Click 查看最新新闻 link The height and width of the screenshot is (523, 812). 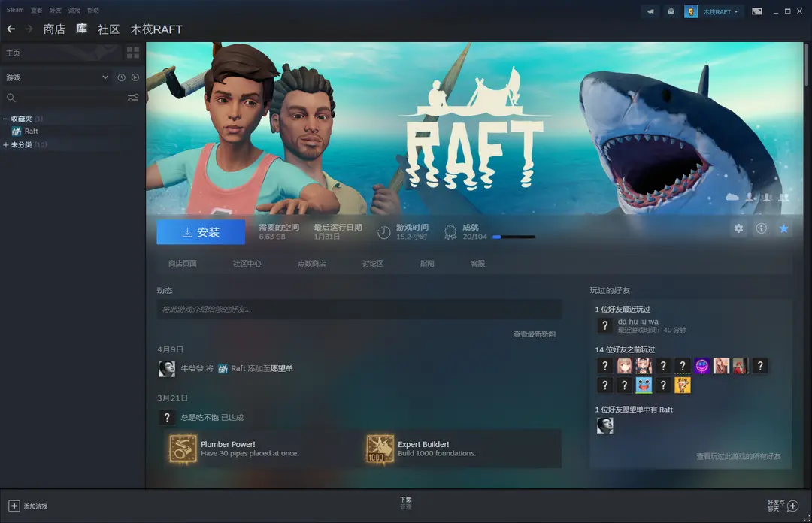click(535, 334)
